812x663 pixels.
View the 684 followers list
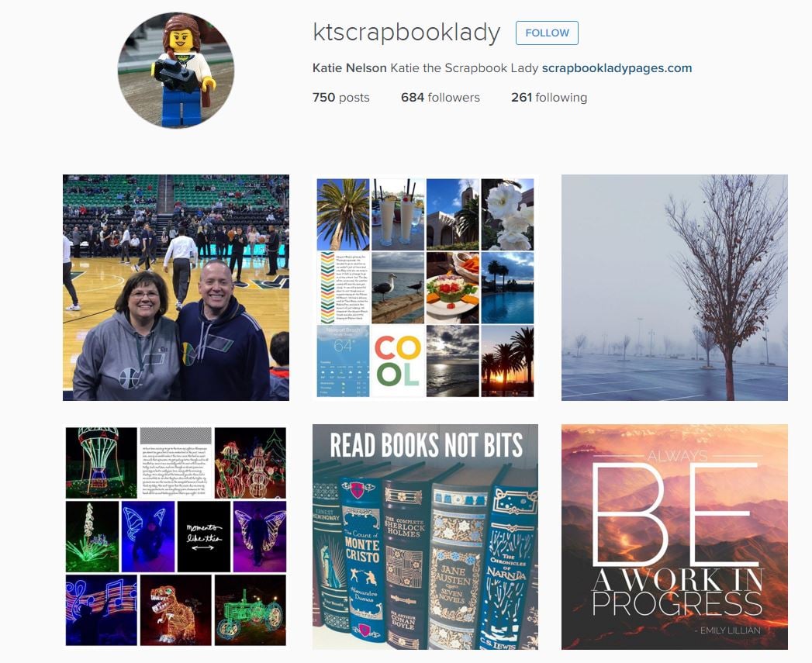click(441, 98)
